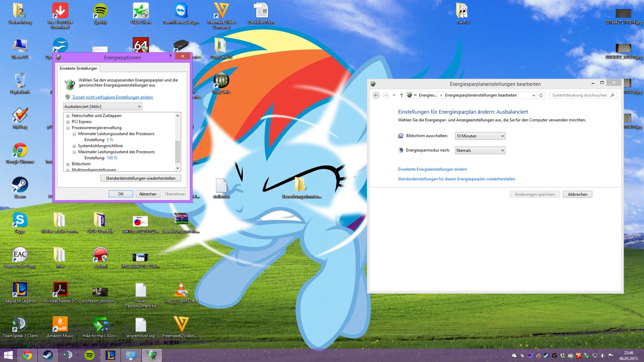This screenshot has height=362, width=644.
Task: Open TeamSpeak 3 Client desktop icon
Action: pyautogui.click(x=20, y=328)
